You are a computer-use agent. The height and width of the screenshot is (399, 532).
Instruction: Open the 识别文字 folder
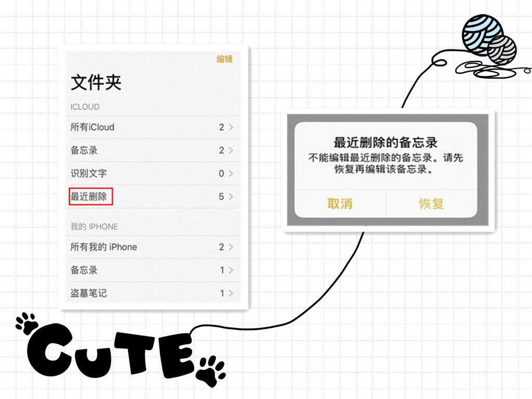click(85, 174)
